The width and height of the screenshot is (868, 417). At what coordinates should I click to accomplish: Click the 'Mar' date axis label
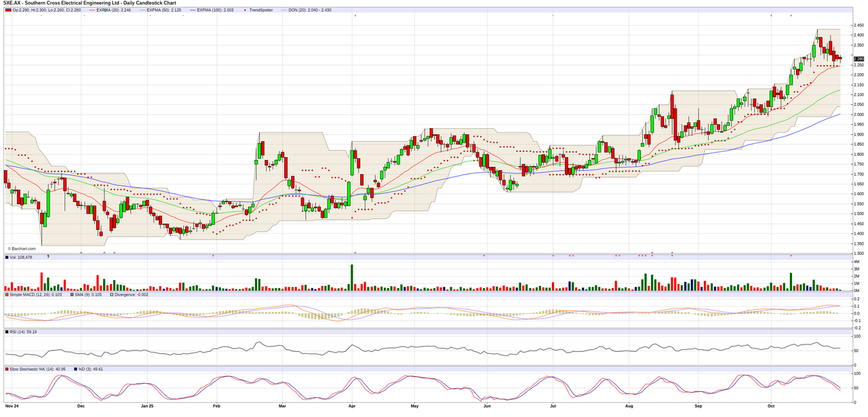coord(282,406)
